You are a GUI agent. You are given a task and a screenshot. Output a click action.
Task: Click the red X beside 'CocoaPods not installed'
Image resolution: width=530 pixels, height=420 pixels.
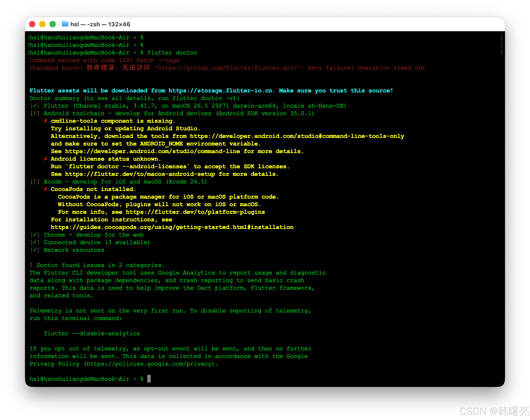[46, 189]
